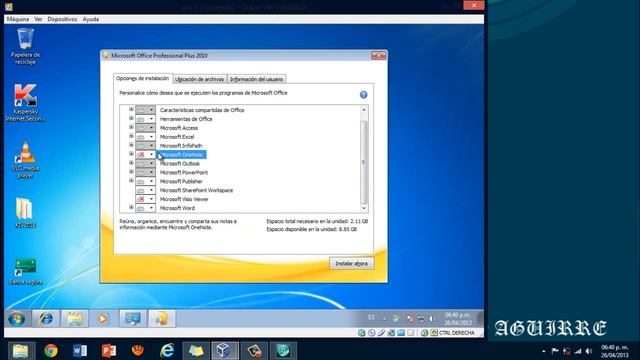
Task: Open Windows Media Player on guest taskbar
Action: point(103,319)
